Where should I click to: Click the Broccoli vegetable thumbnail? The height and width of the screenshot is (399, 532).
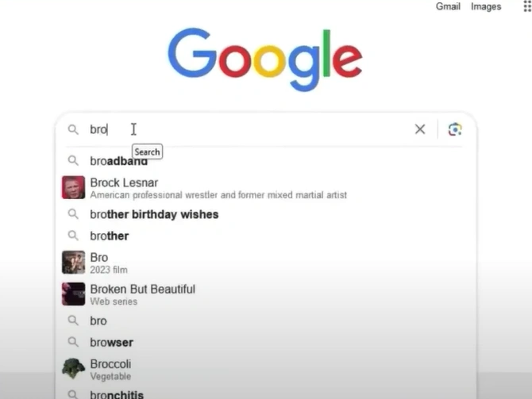[x=73, y=369]
